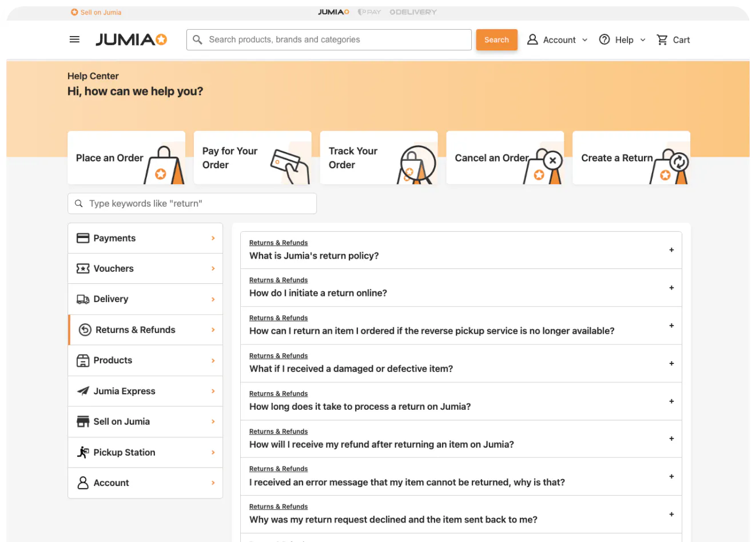
Task: Click the Help question mark icon
Action: tap(604, 39)
